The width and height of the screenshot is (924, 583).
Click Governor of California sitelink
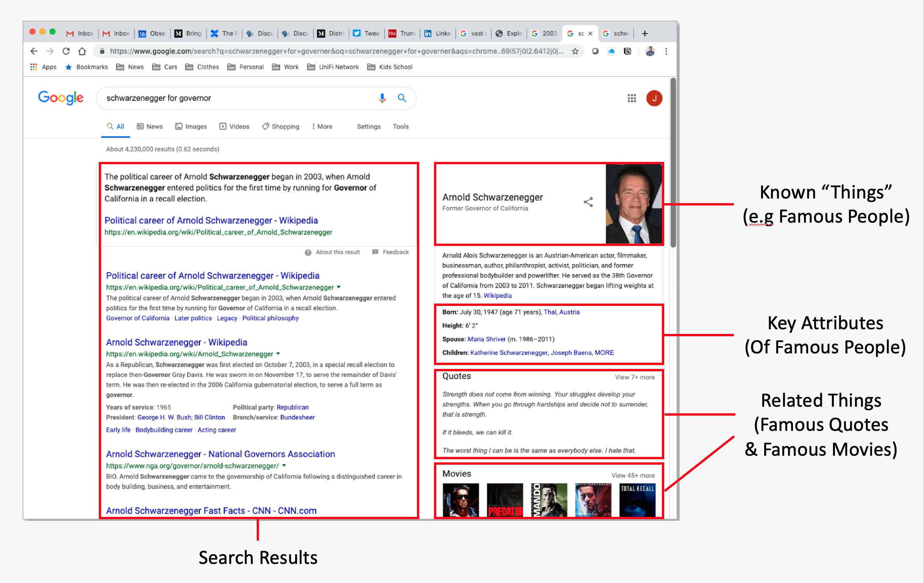coord(138,318)
